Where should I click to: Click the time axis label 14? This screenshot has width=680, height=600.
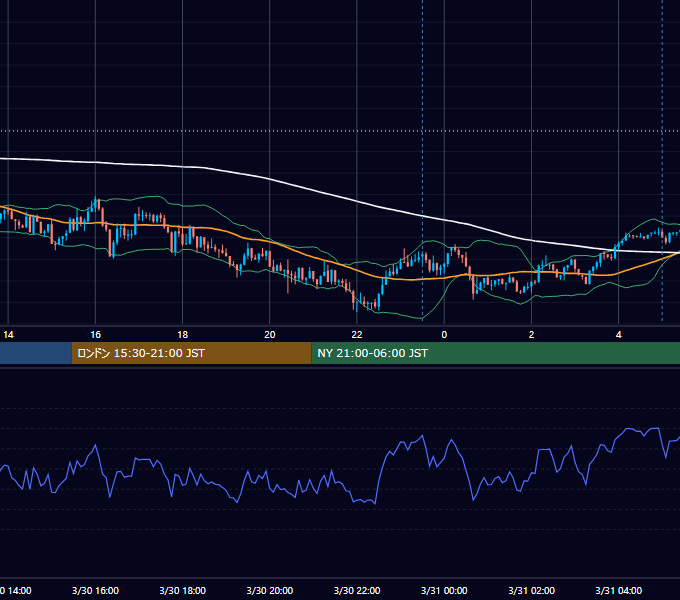pos(8,335)
